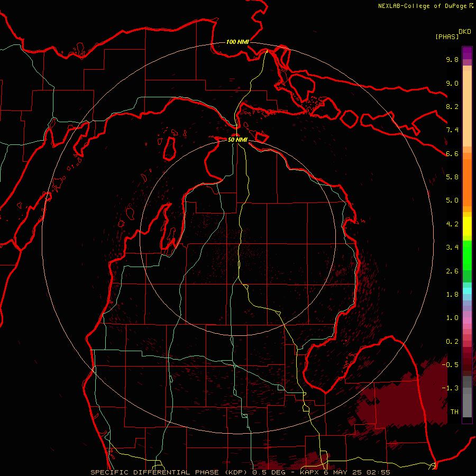Screen dimensions: 476x476
Task: Click the 02:55 timestamp in the caption
Action: pos(378,472)
